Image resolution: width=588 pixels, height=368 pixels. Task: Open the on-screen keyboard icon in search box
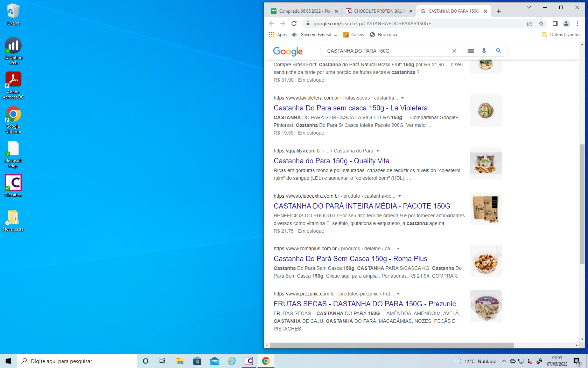pyautogui.click(x=471, y=51)
